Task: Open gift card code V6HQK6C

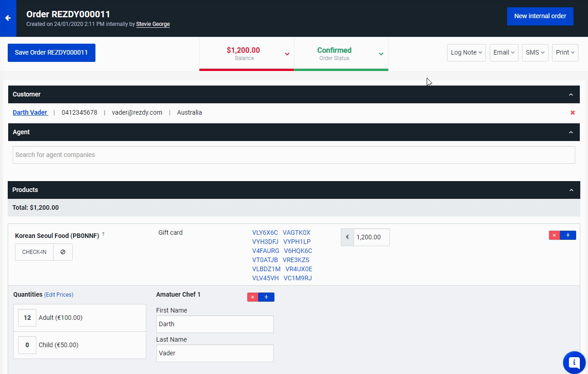Action: (298, 251)
